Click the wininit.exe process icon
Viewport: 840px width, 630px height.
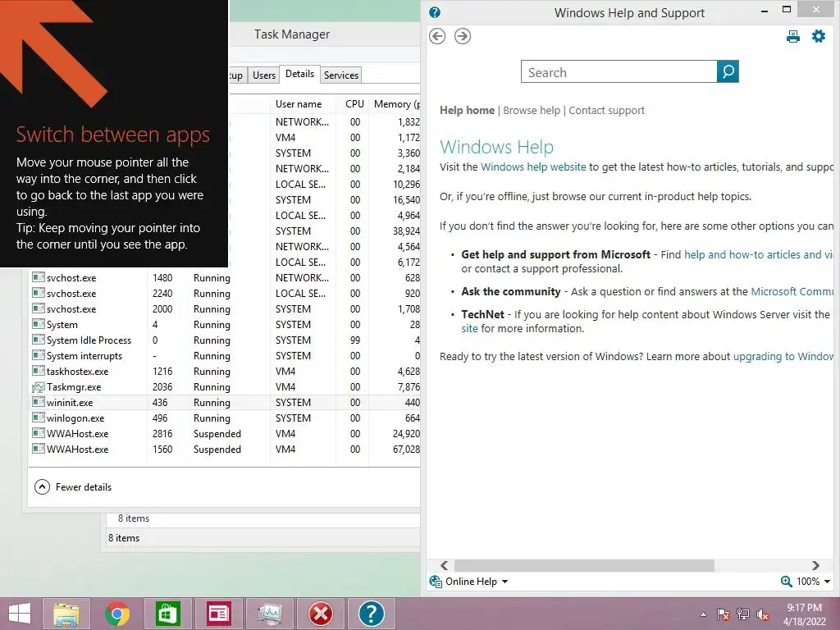click(x=38, y=402)
